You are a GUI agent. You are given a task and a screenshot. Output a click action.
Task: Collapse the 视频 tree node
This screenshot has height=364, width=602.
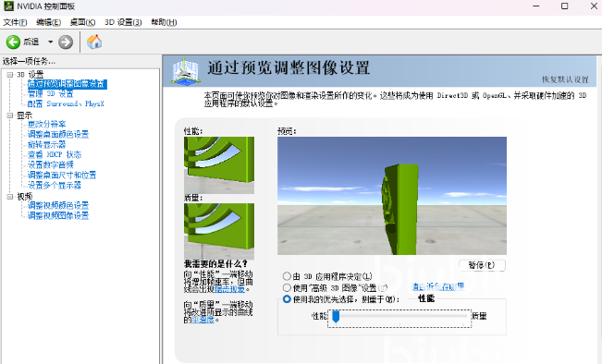(x=10, y=197)
